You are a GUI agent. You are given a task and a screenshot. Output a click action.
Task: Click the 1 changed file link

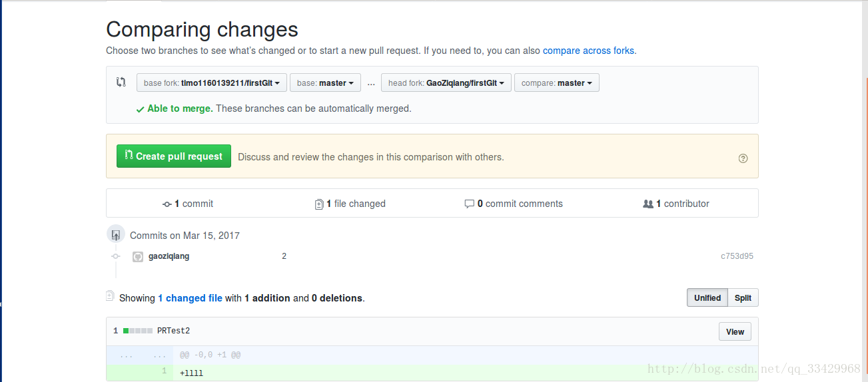[190, 298]
